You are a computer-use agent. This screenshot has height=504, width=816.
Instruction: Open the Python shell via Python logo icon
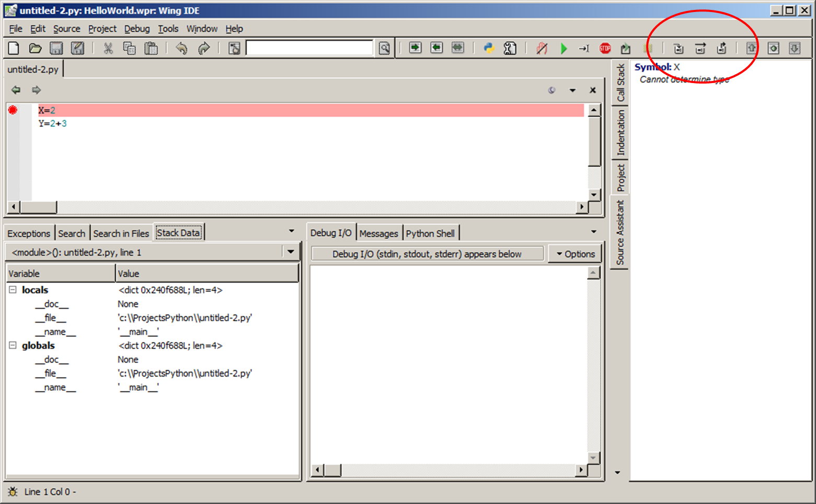tap(489, 49)
